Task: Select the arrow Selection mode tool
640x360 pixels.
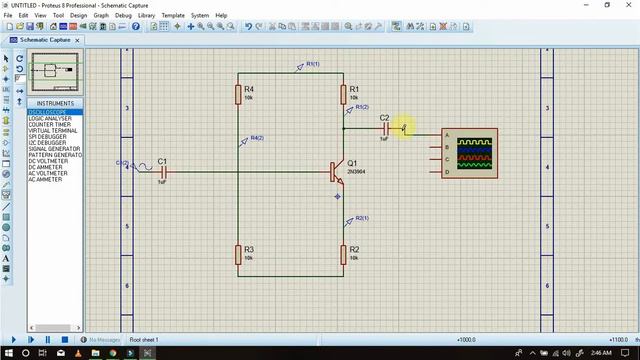Action: pos(6,59)
